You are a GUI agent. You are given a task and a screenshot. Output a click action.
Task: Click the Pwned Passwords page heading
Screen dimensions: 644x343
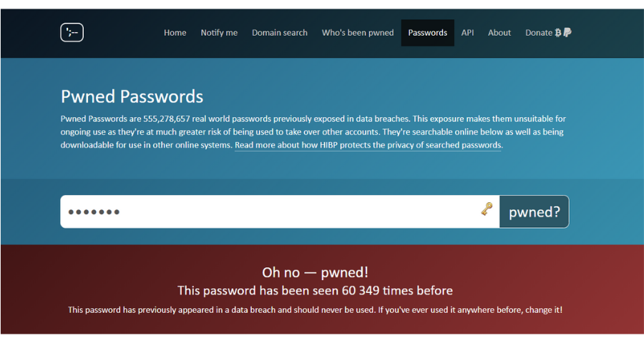132,97
